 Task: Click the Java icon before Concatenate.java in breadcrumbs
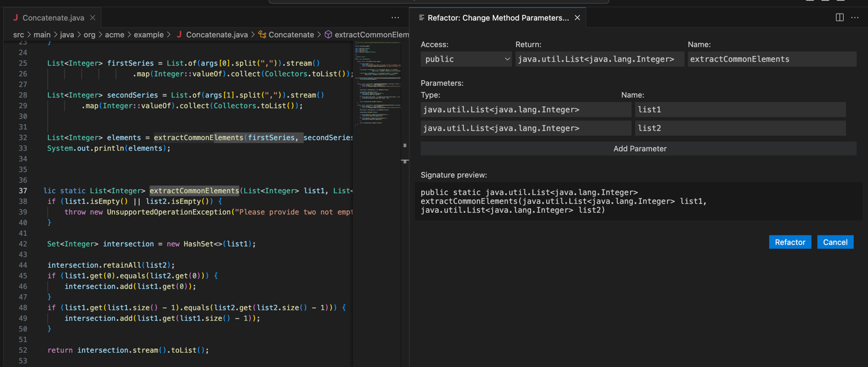tap(178, 34)
